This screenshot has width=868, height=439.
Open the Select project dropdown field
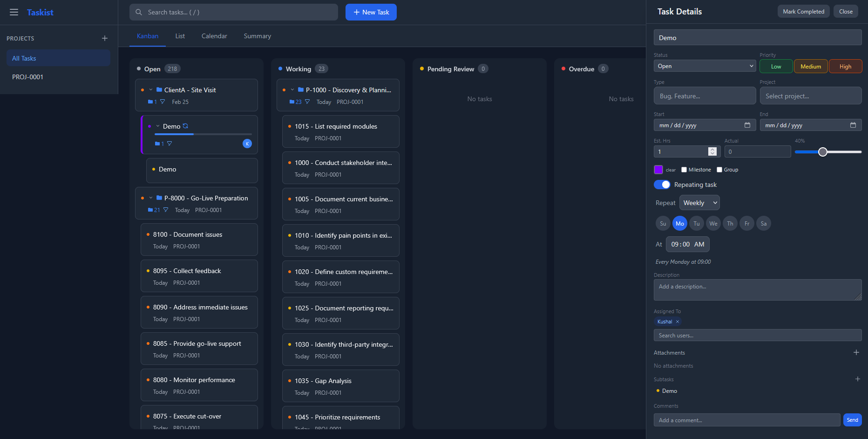point(811,96)
